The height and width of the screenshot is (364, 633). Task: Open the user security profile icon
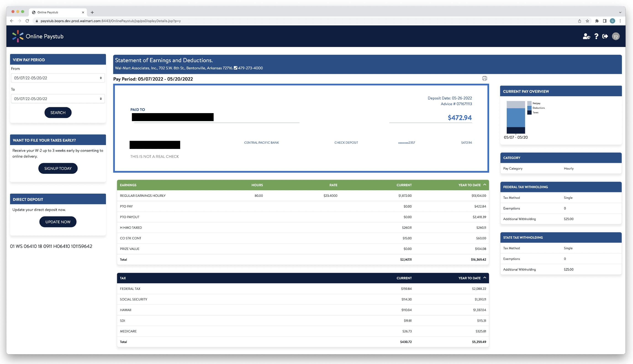coord(586,36)
